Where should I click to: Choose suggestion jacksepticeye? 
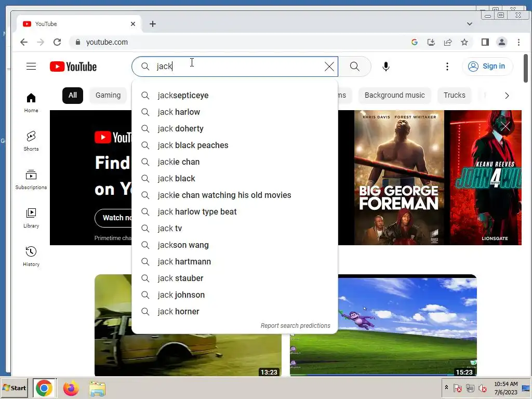[235, 96]
